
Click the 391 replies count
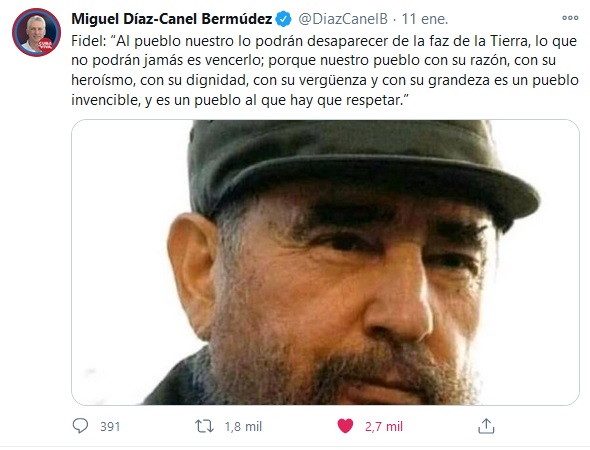point(110,427)
